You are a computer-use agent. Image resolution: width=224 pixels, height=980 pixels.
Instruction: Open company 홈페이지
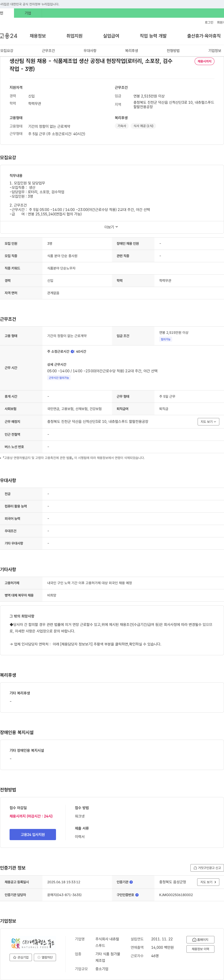(200, 940)
